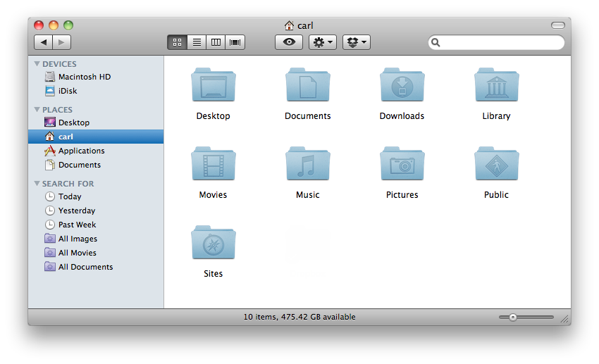Show files from Past Week search
Viewport: 599px width, 364px height.
[x=96, y=225]
